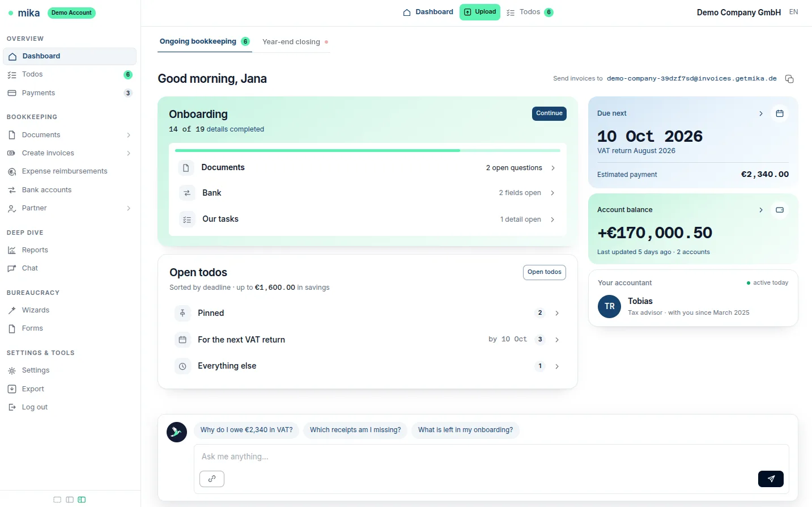Open Todos in top navigation
This screenshot has height=507, width=812.
coord(530,12)
